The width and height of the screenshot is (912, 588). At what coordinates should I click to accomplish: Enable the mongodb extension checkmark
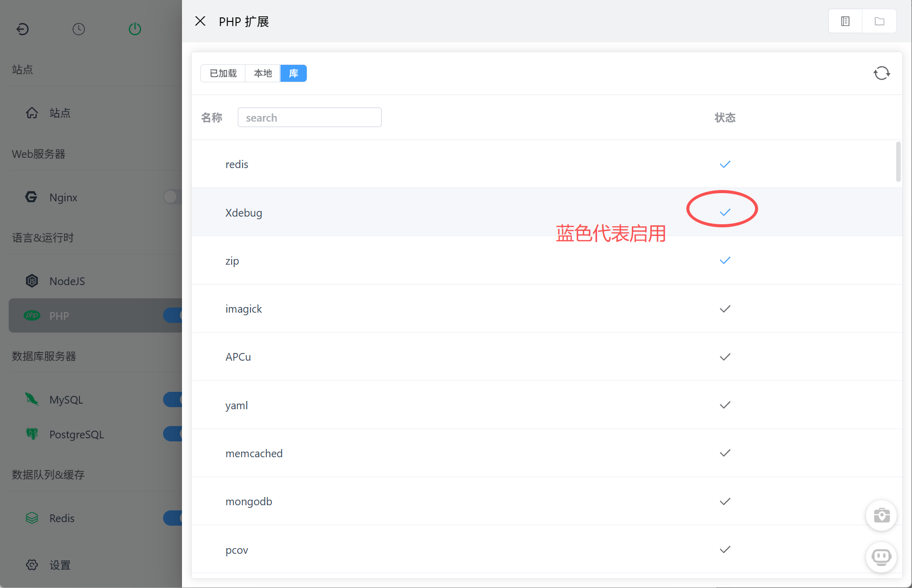725,501
